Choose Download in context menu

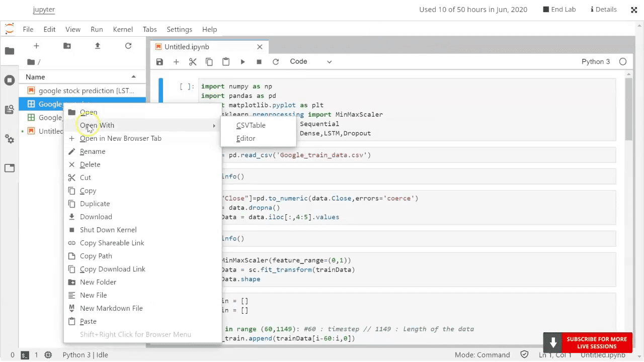[142, 217]
